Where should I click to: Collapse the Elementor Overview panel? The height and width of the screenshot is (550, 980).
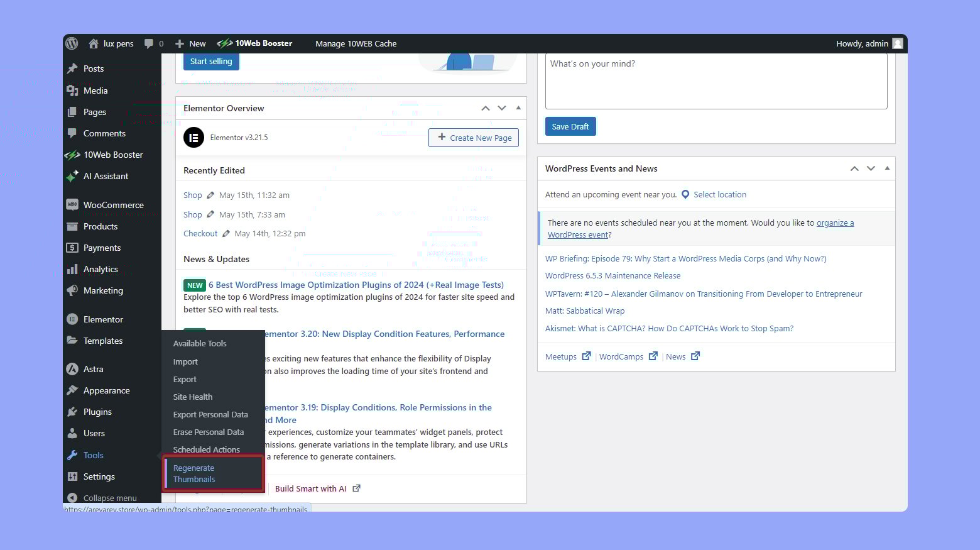[518, 107]
